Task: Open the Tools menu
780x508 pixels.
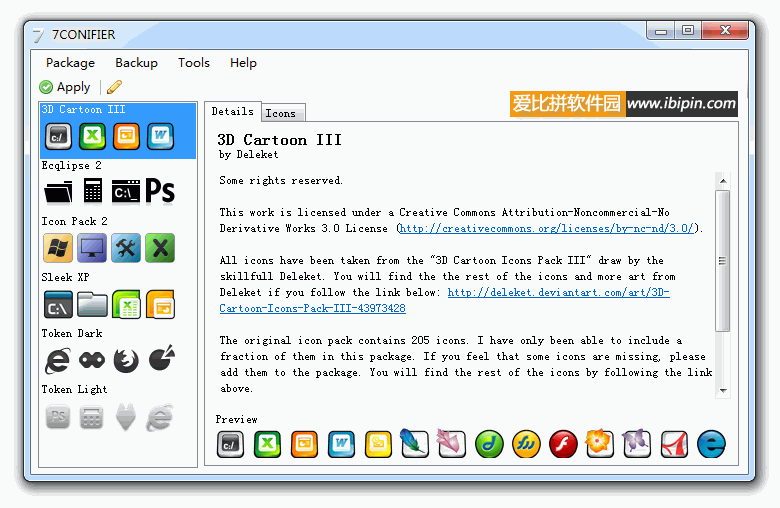Action: click(x=194, y=63)
